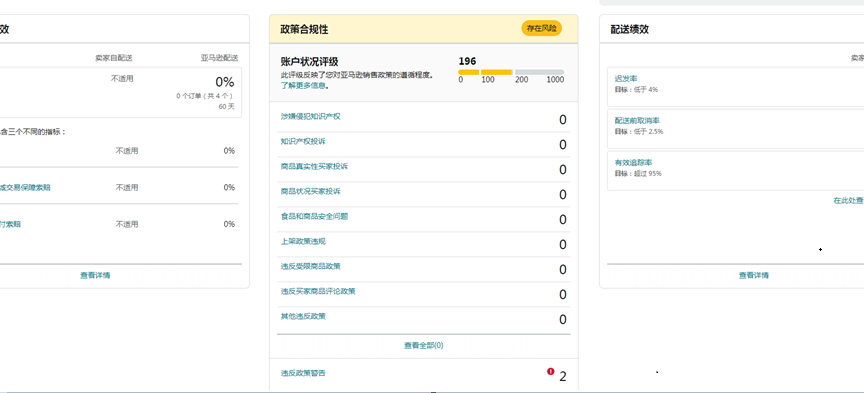Viewport: 864px width, 393px height.
Task: Click the 卖家自配送 column header
Action: pyautogui.click(x=114, y=58)
